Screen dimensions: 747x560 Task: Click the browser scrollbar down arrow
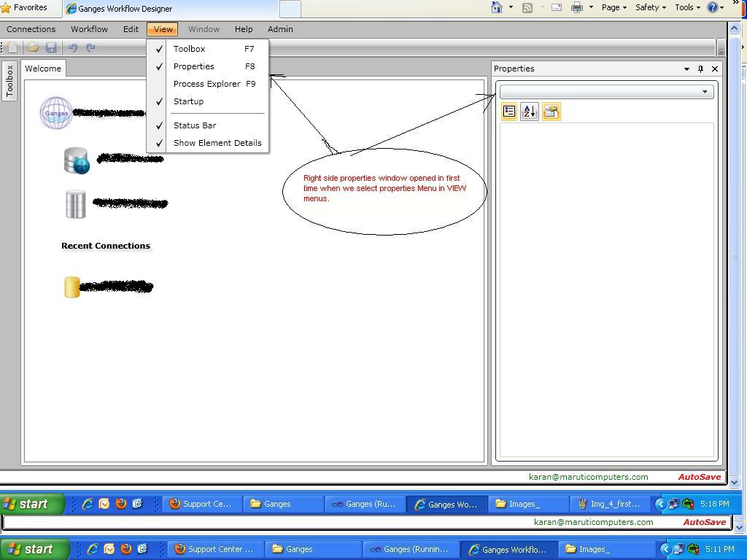tap(734, 483)
